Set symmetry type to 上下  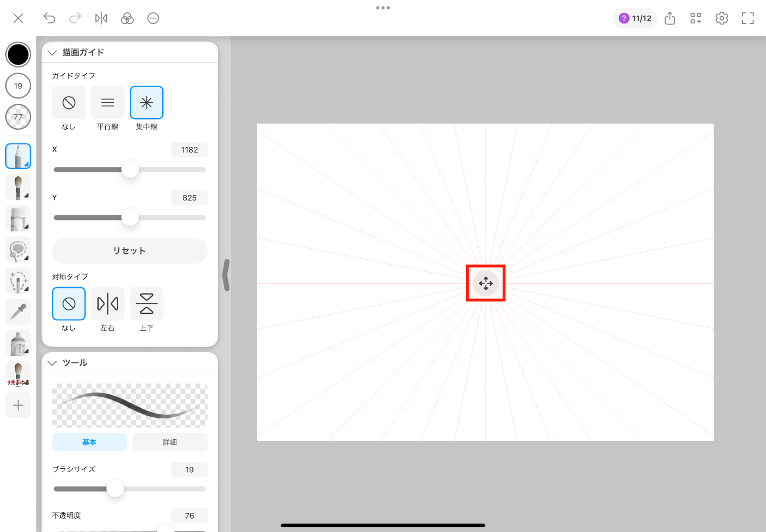pos(146,304)
